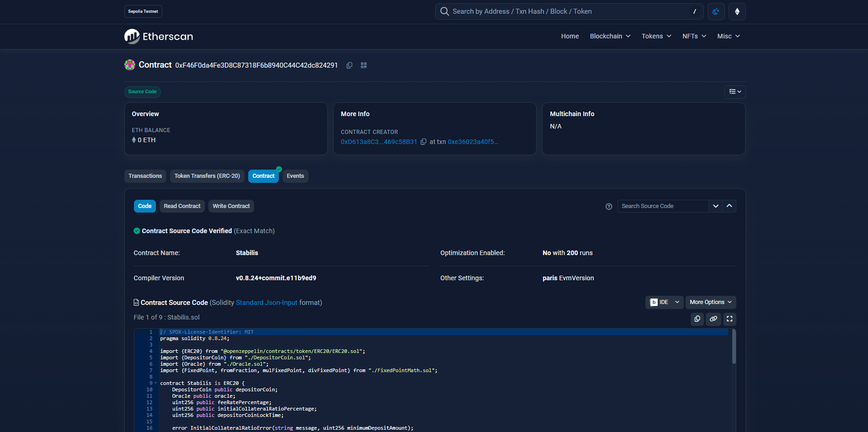This screenshot has width=868, height=432.
Task: Show QR code for contract address
Action: click(364, 65)
